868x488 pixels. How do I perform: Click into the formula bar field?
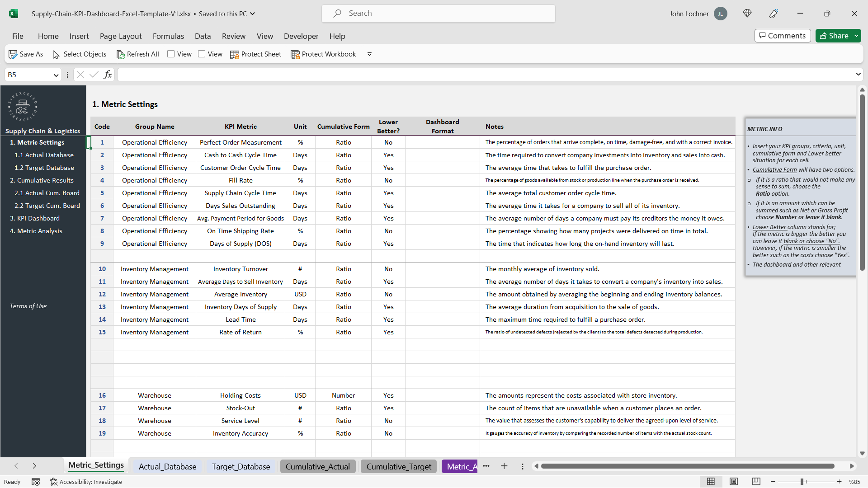486,75
